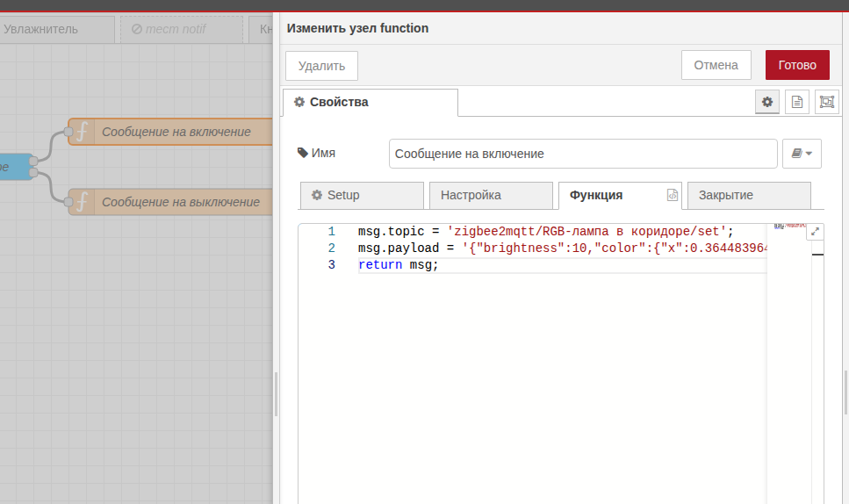Click 'return msg;' on line 3
Viewport: 849px width, 504px height.
(398, 265)
